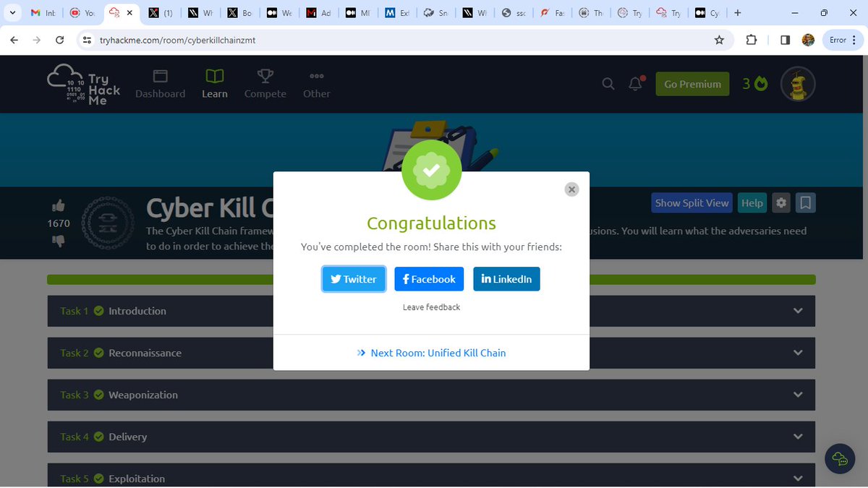
Task: Click the room chain logo image
Action: point(109,223)
